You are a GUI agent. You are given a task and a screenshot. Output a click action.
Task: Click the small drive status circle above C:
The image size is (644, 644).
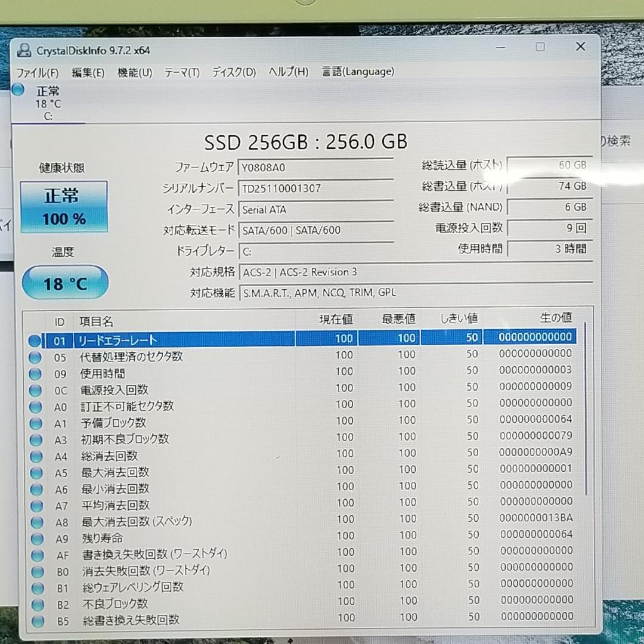click(17, 89)
